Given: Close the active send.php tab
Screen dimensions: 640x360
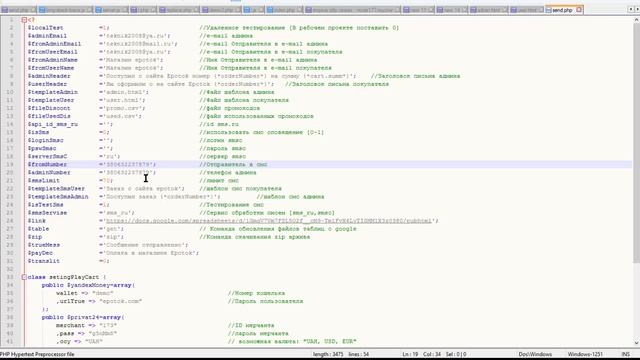Looking at the screenshot, I should coord(579,10).
